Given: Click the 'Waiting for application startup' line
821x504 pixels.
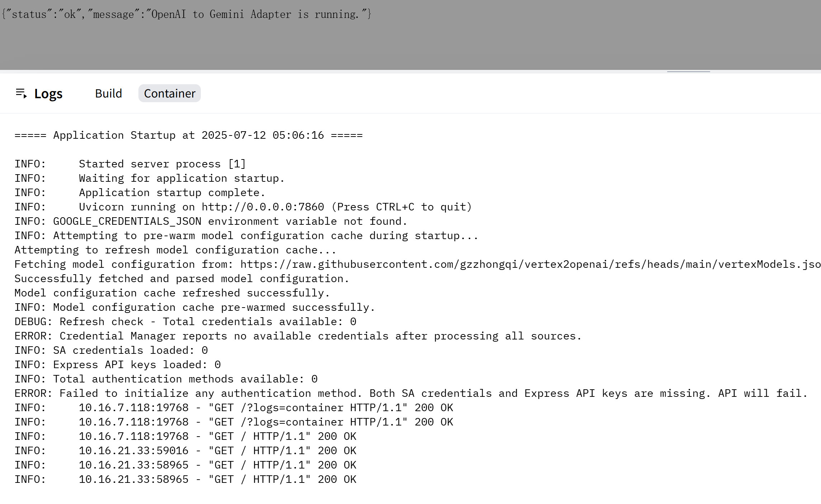Looking at the screenshot, I should [181, 179].
